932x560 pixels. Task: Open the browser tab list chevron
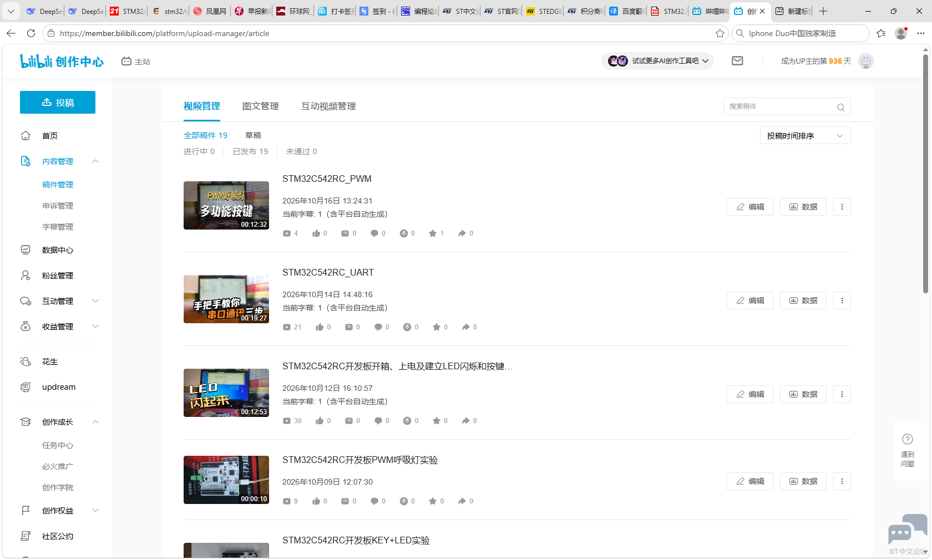click(11, 11)
